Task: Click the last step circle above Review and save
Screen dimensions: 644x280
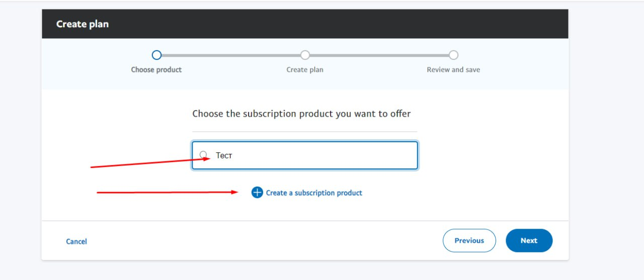Action: tap(453, 55)
